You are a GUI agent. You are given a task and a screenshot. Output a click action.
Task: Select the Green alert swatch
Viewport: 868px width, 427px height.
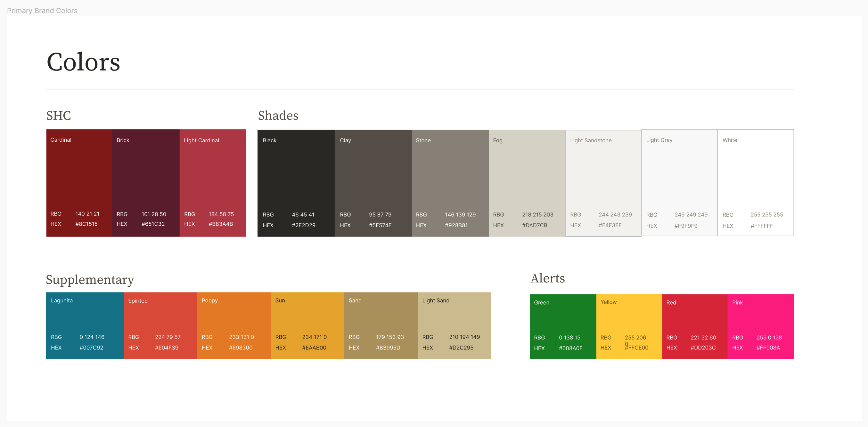pyautogui.click(x=563, y=326)
